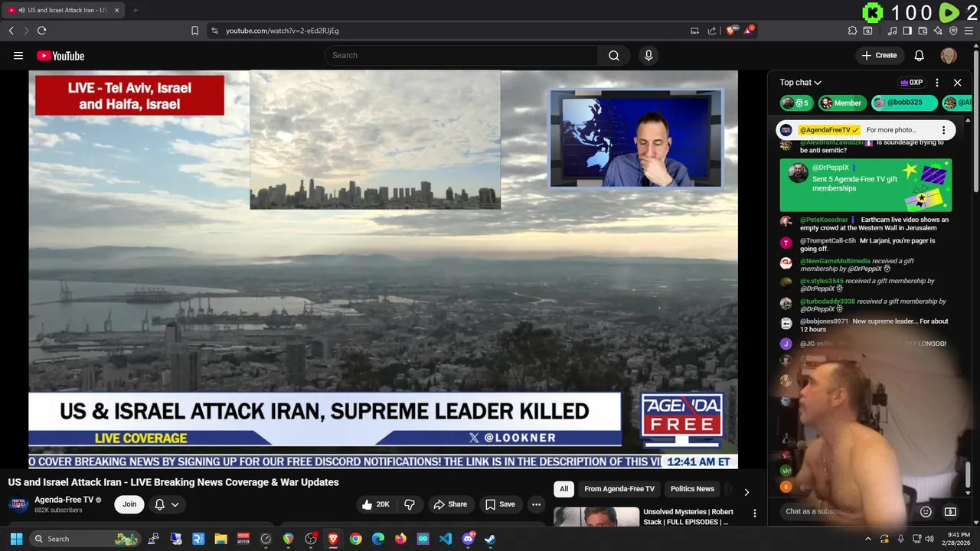Like the video with thumbs up
Image resolution: width=980 pixels, height=551 pixels.
(x=375, y=504)
